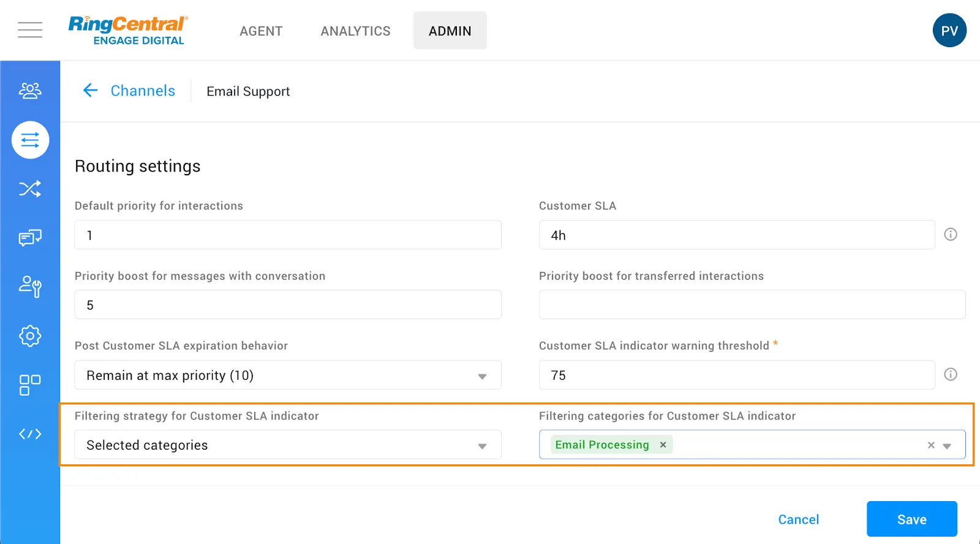Select the channels transfer arrows sidebar icon
The image size is (980, 544).
point(30,140)
